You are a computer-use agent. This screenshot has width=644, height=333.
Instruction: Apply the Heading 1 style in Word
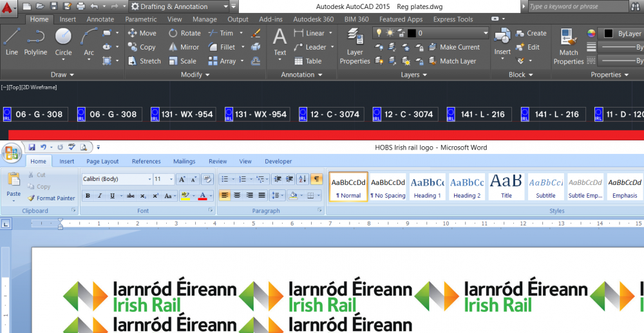coord(427,186)
